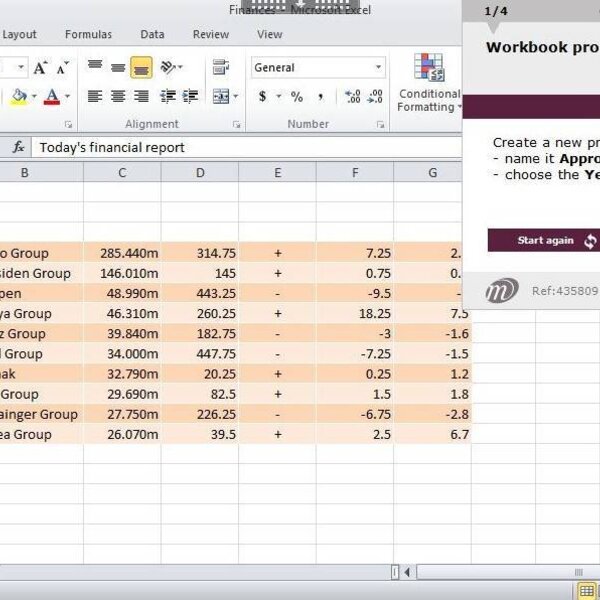The image size is (600, 600).
Task: Click the Increase Font Size icon
Action: click(41, 68)
